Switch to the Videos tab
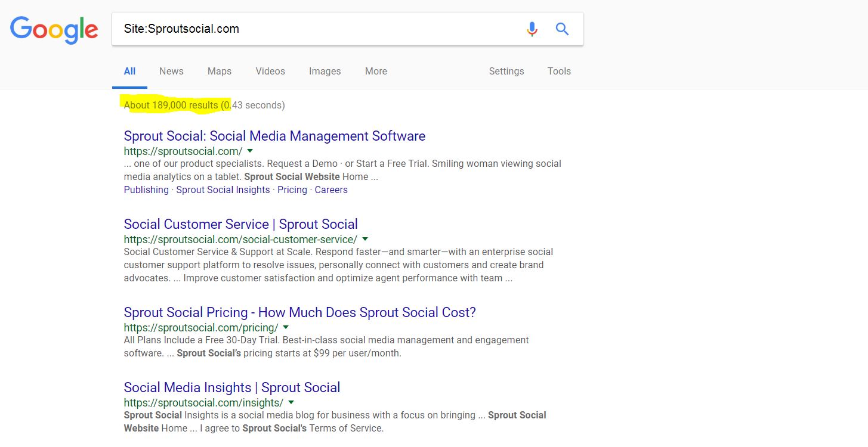This screenshot has height=447, width=868. (270, 71)
